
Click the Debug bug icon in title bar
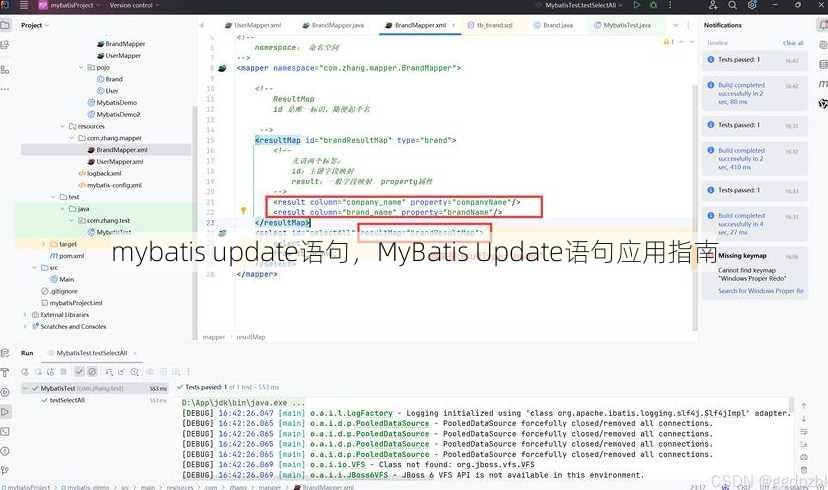(653, 5)
